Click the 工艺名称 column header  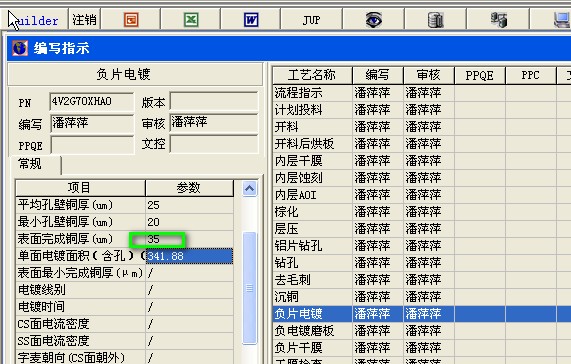tap(312, 75)
